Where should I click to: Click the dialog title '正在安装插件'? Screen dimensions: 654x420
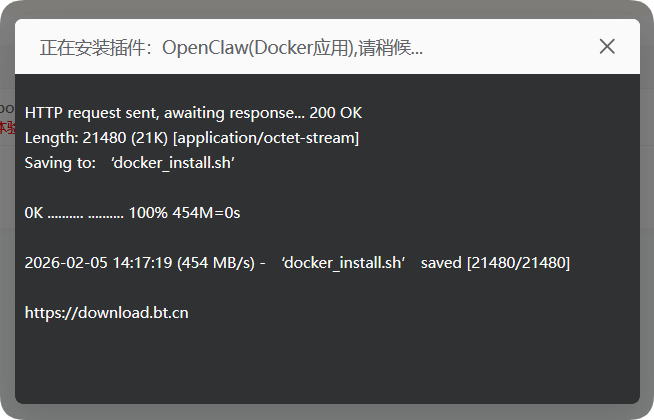92,48
